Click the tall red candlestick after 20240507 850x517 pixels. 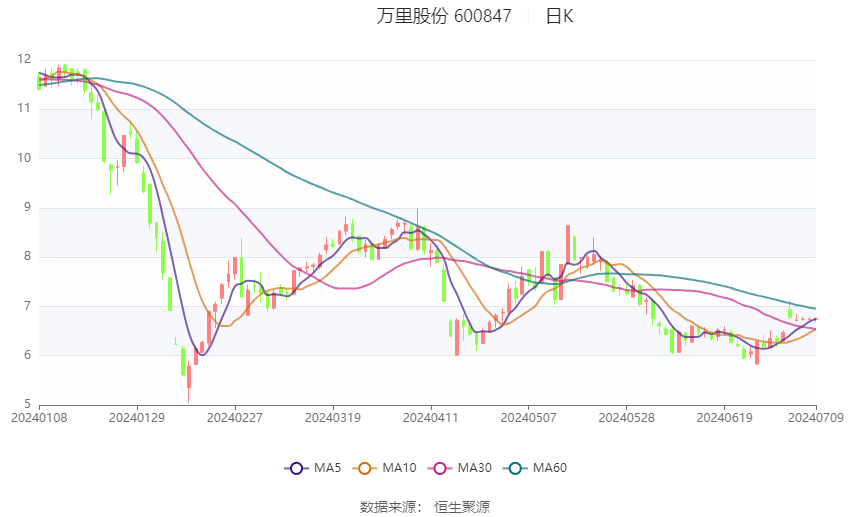tap(568, 245)
